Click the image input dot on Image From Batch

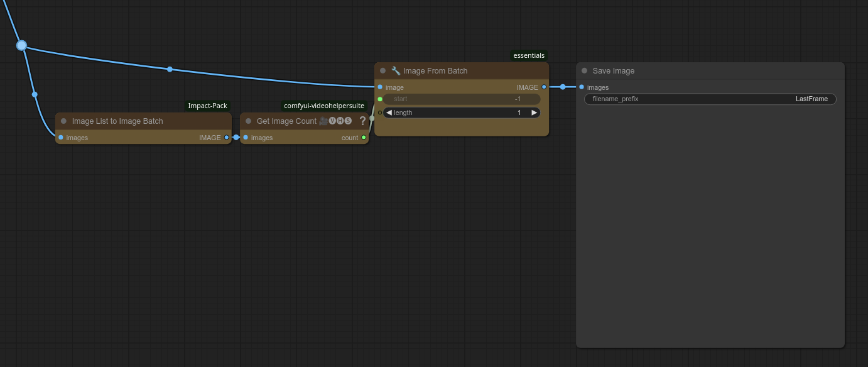coord(380,87)
